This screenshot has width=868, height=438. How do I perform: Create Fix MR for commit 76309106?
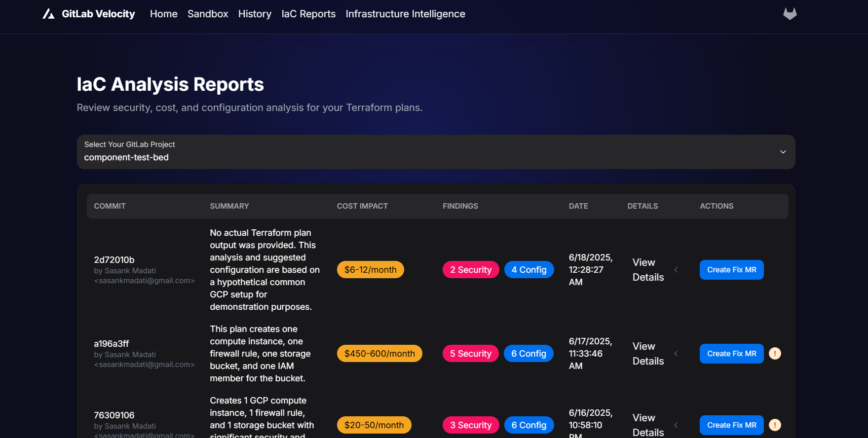(731, 425)
